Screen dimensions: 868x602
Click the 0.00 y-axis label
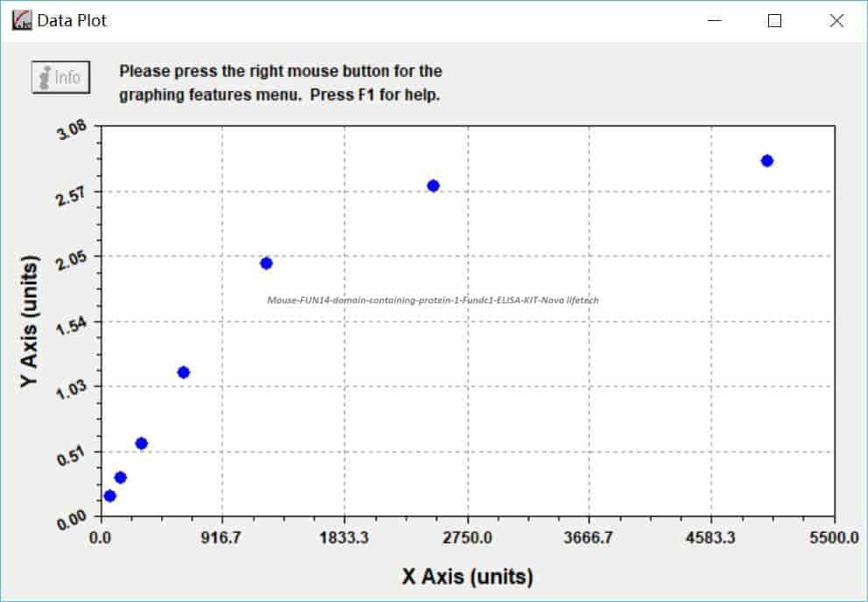(x=72, y=521)
